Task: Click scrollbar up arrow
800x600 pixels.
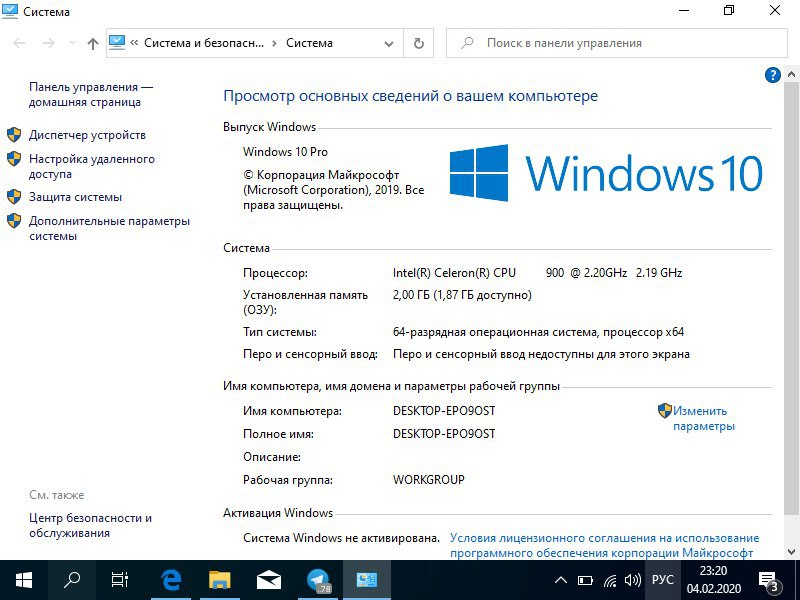Action: 791,74
